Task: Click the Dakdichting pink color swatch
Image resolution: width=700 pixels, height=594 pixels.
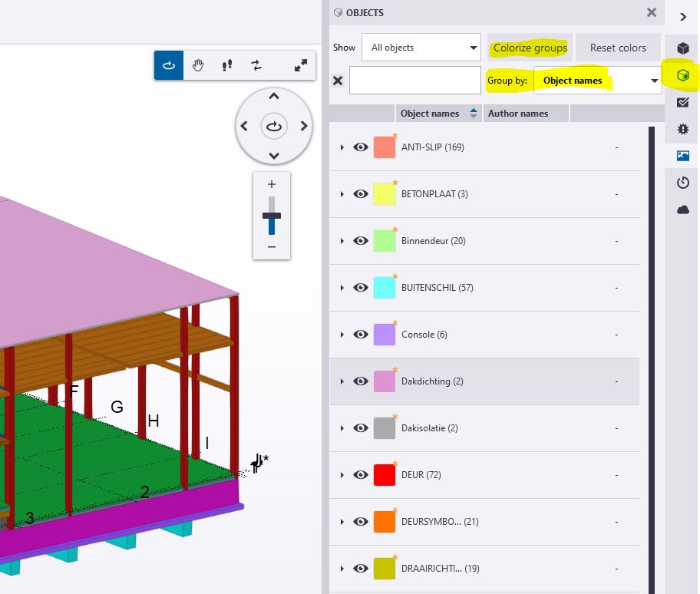Action: pos(385,381)
